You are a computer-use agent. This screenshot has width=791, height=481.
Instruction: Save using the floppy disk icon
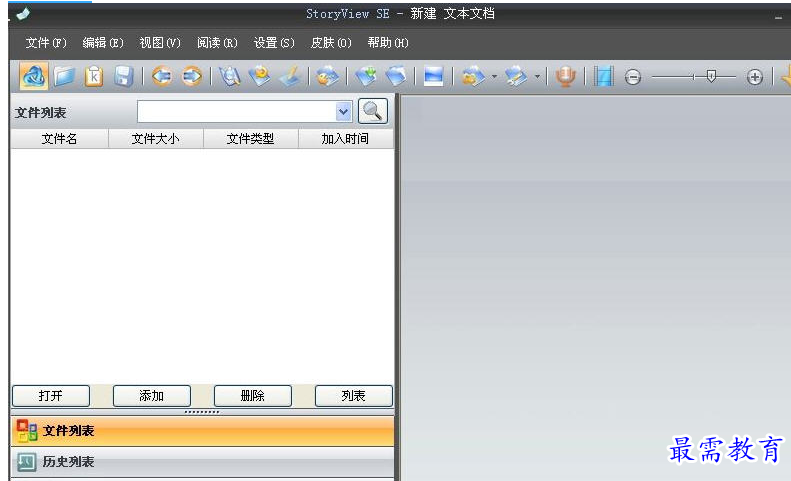124,77
